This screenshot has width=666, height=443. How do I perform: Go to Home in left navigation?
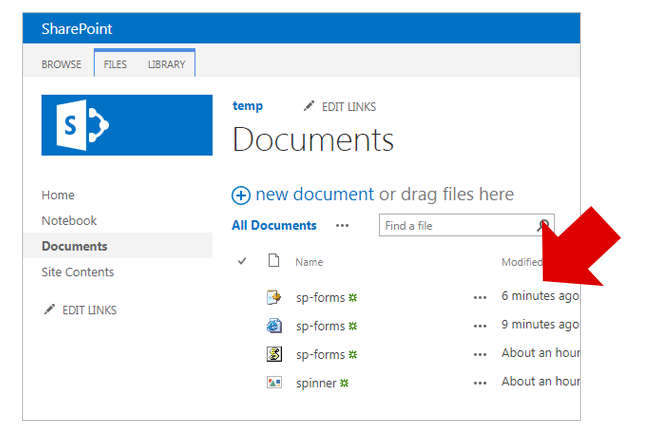pos(58,195)
